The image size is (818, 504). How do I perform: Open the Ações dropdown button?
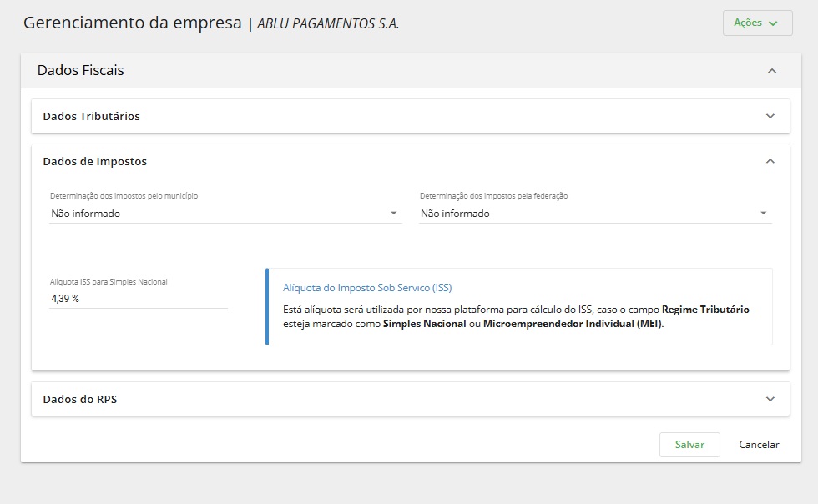click(x=757, y=23)
